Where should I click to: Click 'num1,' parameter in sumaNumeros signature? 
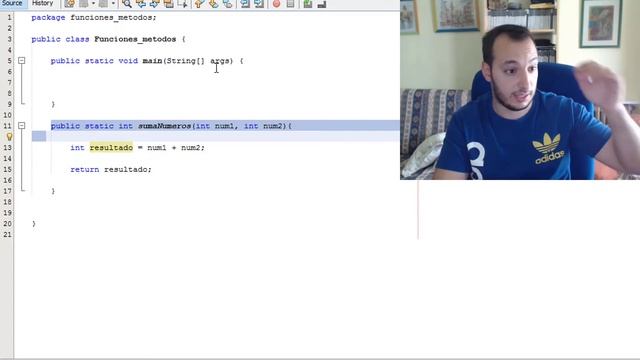pyautogui.click(x=227, y=126)
